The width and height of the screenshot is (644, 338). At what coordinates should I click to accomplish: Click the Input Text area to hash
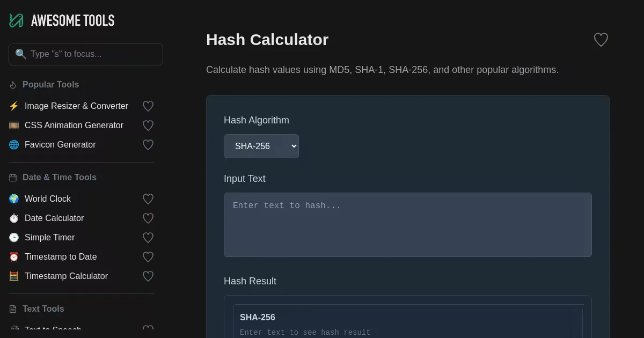coord(407,225)
